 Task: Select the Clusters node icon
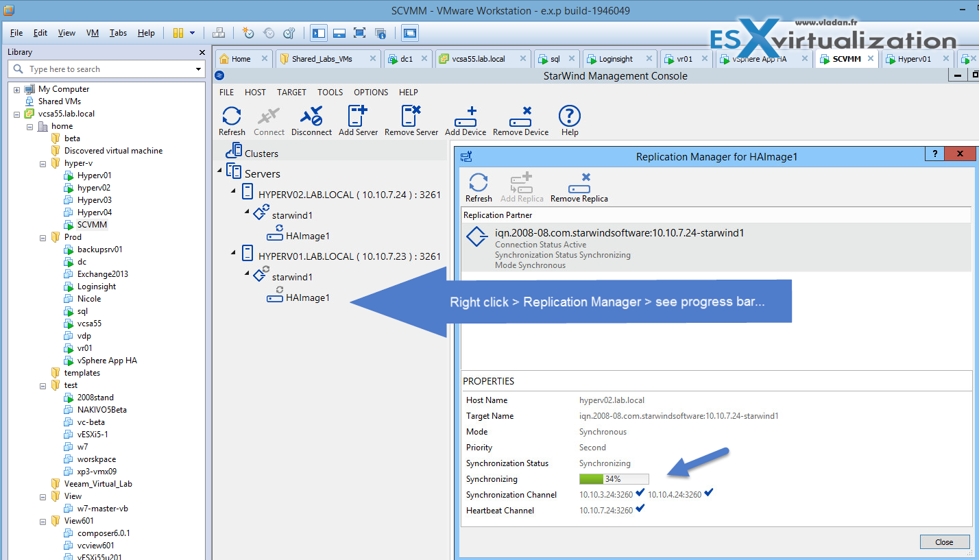click(234, 151)
